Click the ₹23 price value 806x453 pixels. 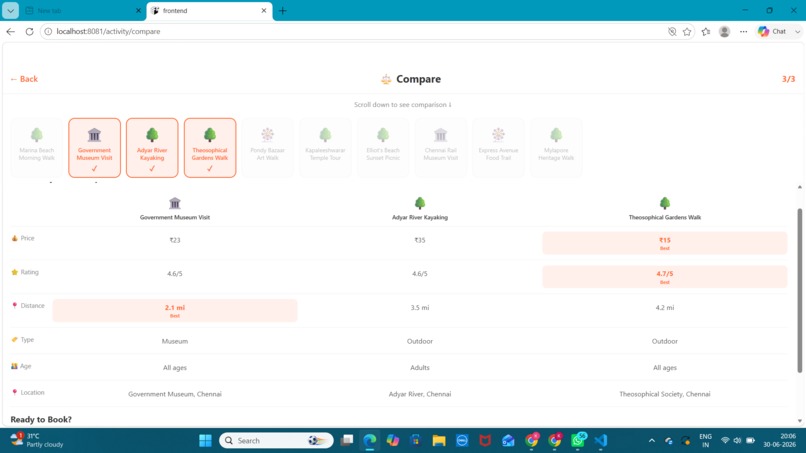(175, 240)
